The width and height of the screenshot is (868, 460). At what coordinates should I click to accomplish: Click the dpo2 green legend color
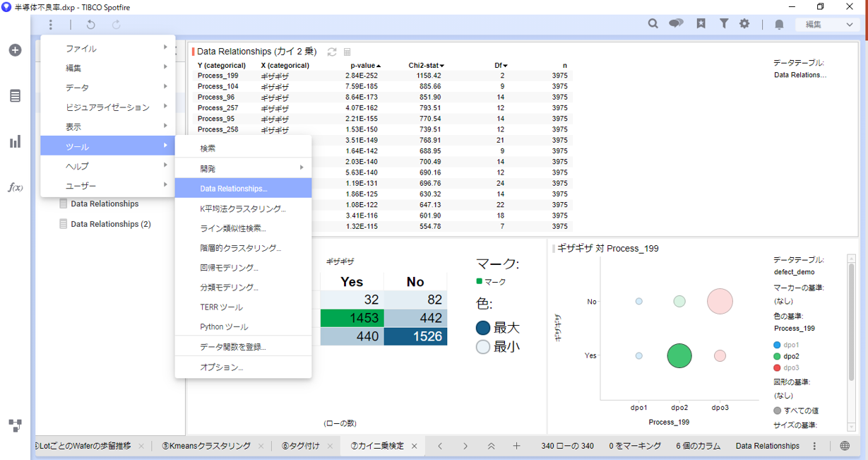click(x=778, y=356)
